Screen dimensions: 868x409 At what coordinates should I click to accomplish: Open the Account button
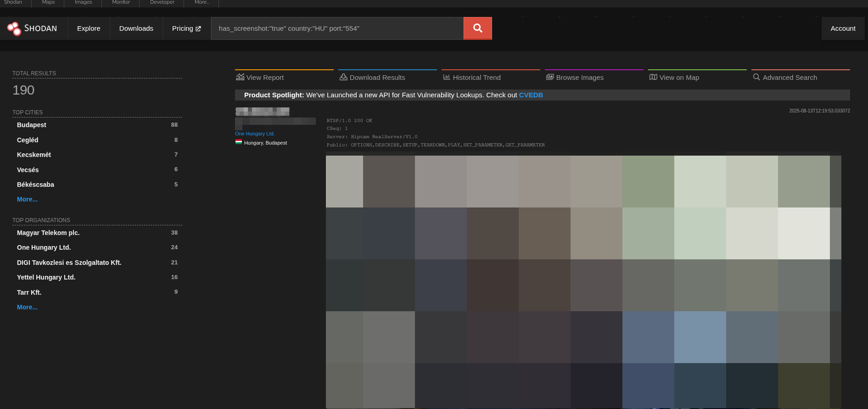click(843, 28)
